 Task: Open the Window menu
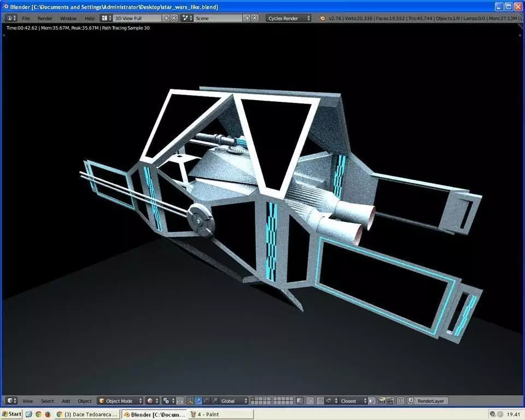click(68, 19)
